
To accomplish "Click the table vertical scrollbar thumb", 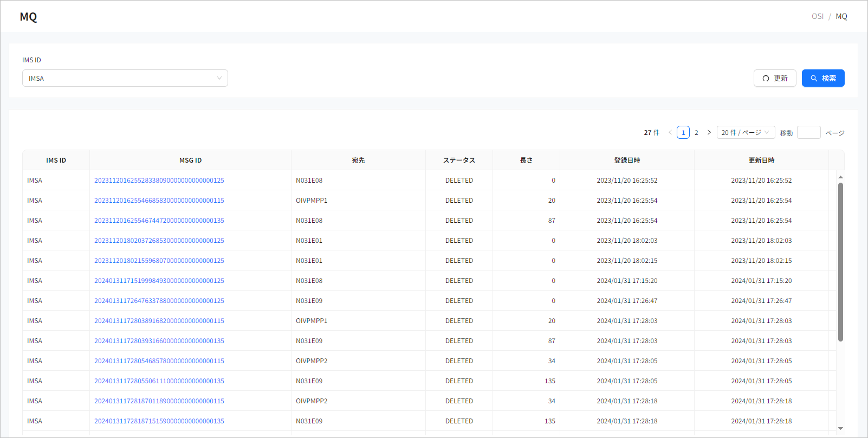I will [840, 261].
